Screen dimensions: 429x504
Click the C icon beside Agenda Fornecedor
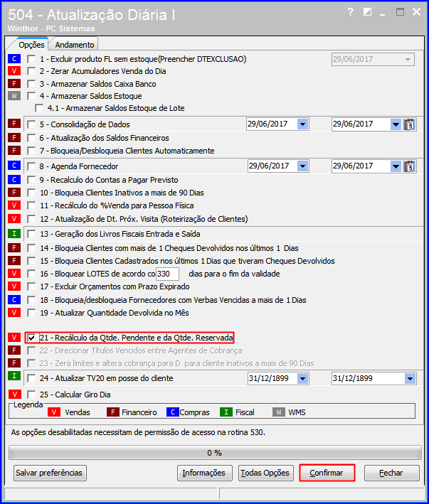click(x=14, y=166)
